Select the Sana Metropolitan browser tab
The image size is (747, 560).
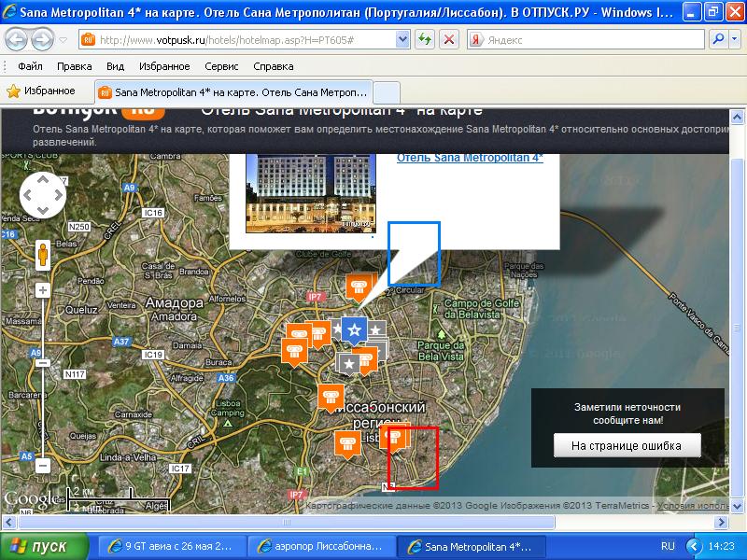[233, 92]
